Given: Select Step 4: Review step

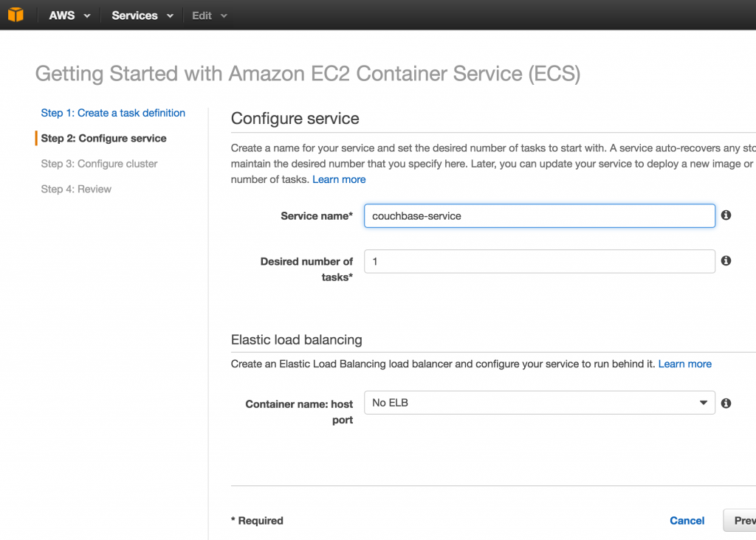Looking at the screenshot, I should tap(76, 189).
